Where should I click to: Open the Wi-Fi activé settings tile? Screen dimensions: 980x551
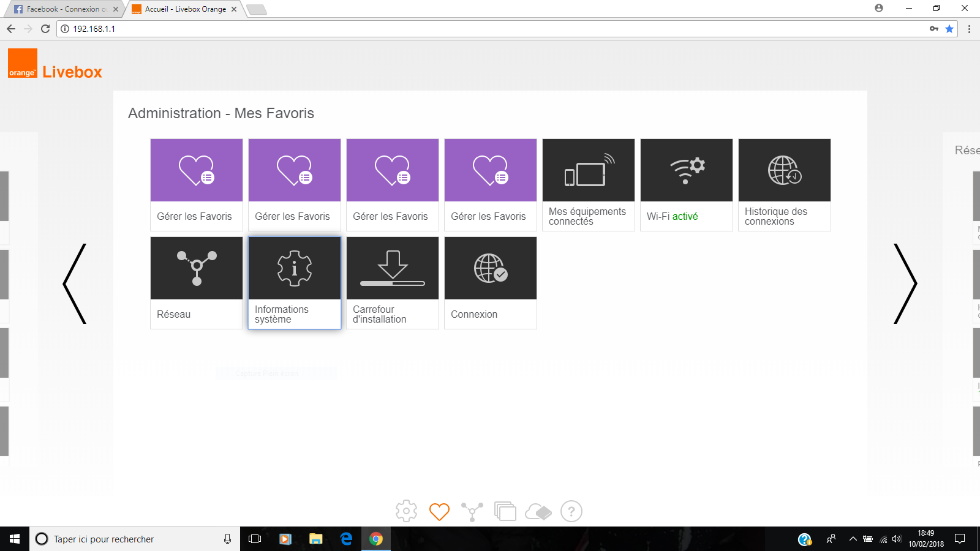click(x=686, y=184)
